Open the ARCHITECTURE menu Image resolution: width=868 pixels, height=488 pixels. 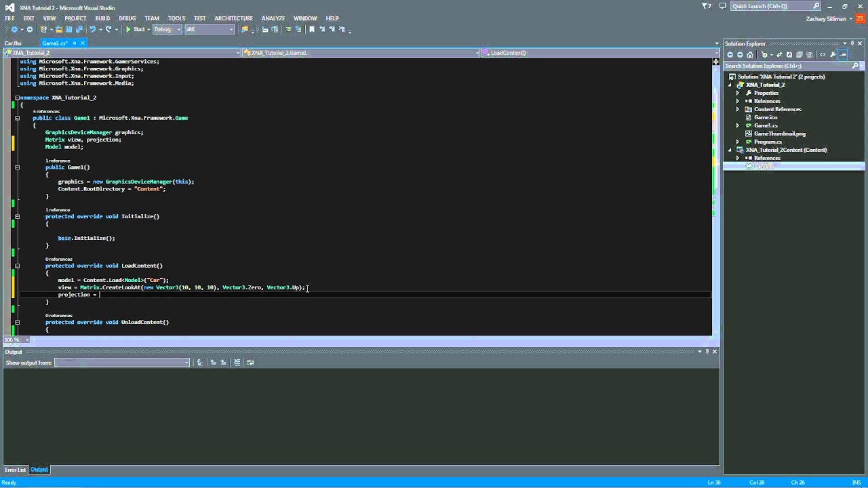click(x=233, y=18)
